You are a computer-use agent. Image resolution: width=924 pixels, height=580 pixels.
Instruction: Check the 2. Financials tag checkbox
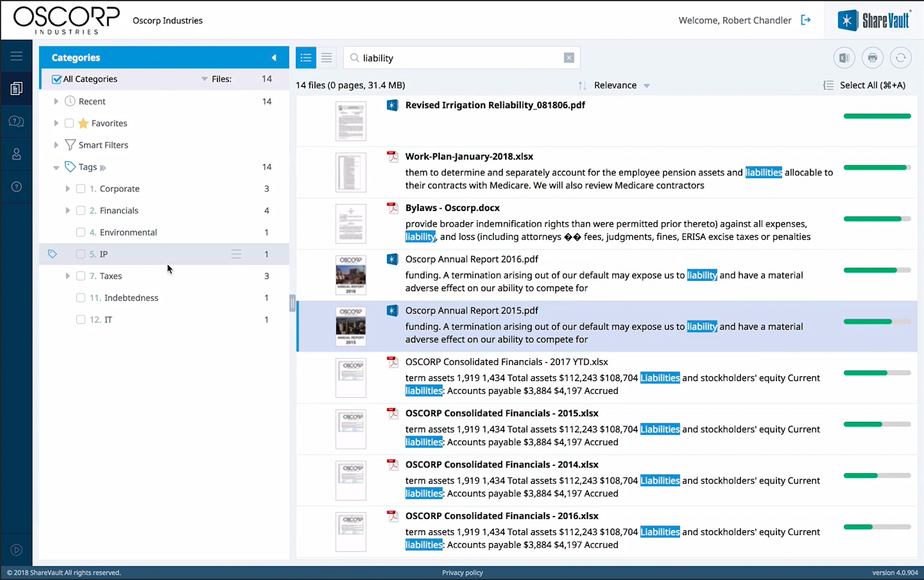pos(81,210)
